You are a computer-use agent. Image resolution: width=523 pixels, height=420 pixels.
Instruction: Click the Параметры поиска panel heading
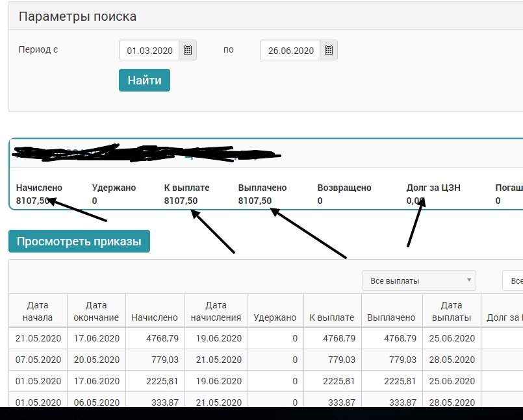(x=77, y=16)
